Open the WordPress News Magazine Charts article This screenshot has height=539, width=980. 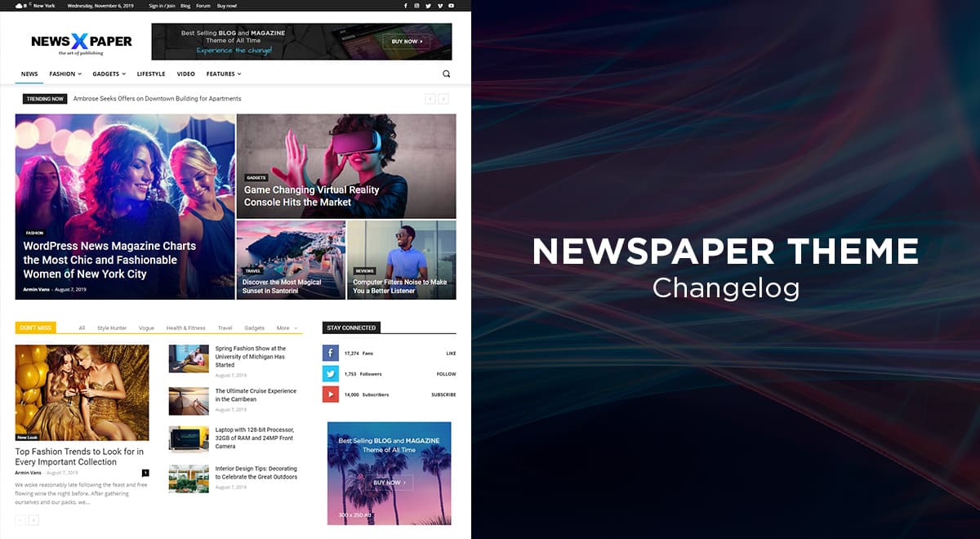[109, 260]
